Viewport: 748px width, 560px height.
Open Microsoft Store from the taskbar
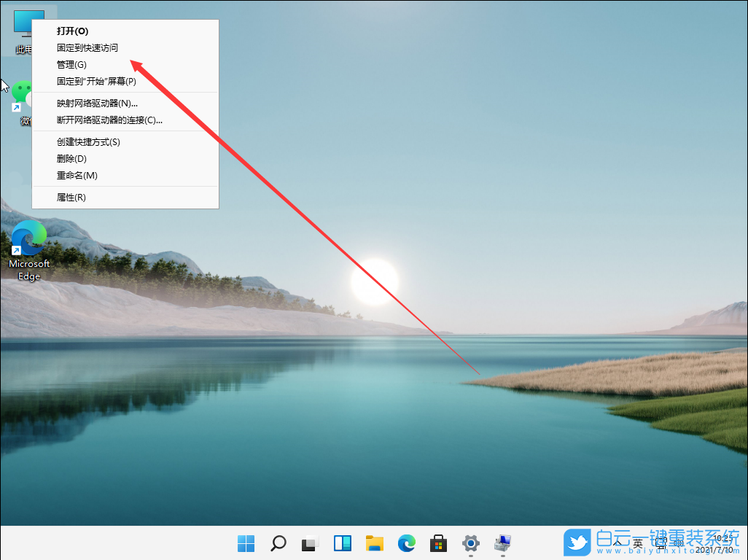point(438,544)
